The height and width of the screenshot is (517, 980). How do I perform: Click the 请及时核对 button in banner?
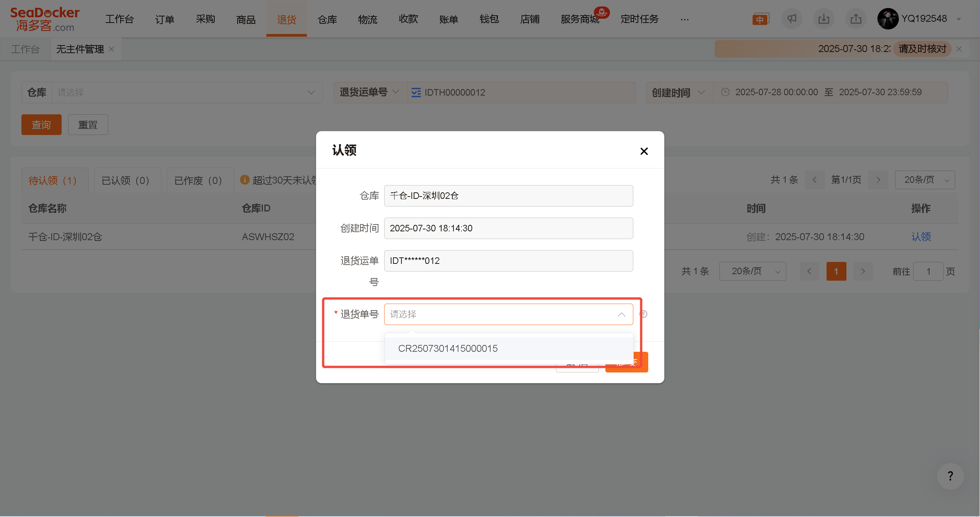923,49
